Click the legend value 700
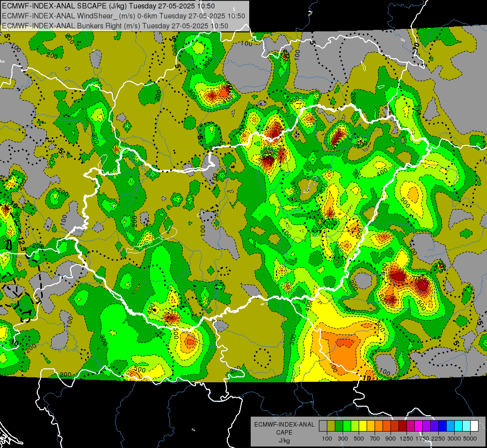Image resolution: width=487 pixels, height=448 pixels. 375,439
